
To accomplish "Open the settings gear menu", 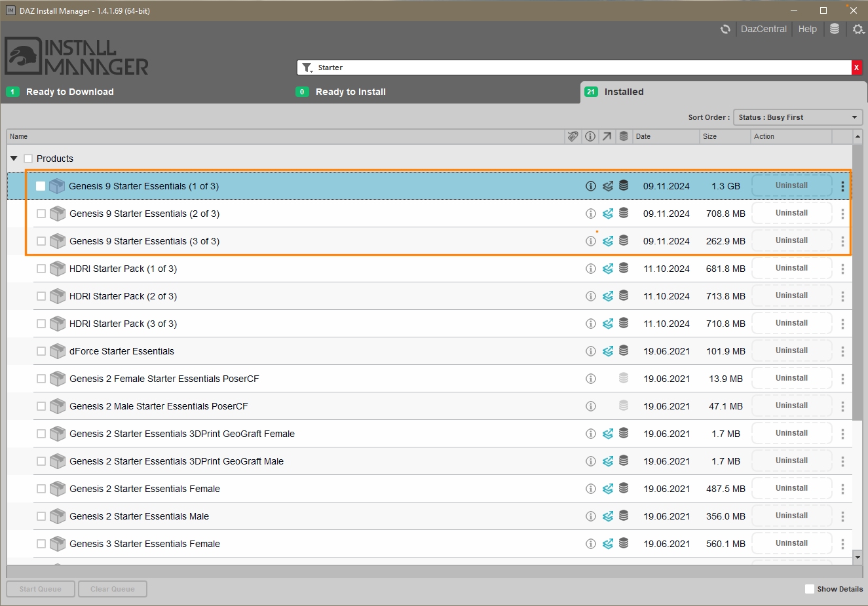I will 858,29.
